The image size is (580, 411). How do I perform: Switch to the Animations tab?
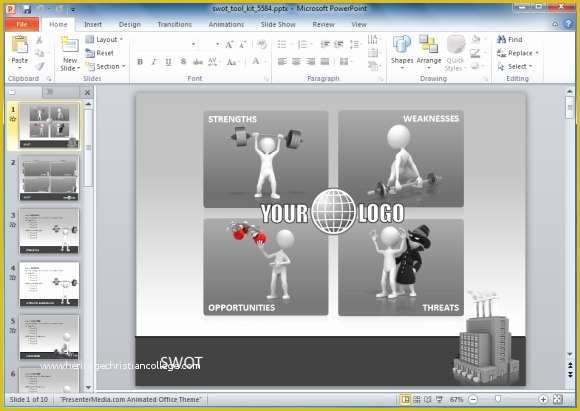226,24
